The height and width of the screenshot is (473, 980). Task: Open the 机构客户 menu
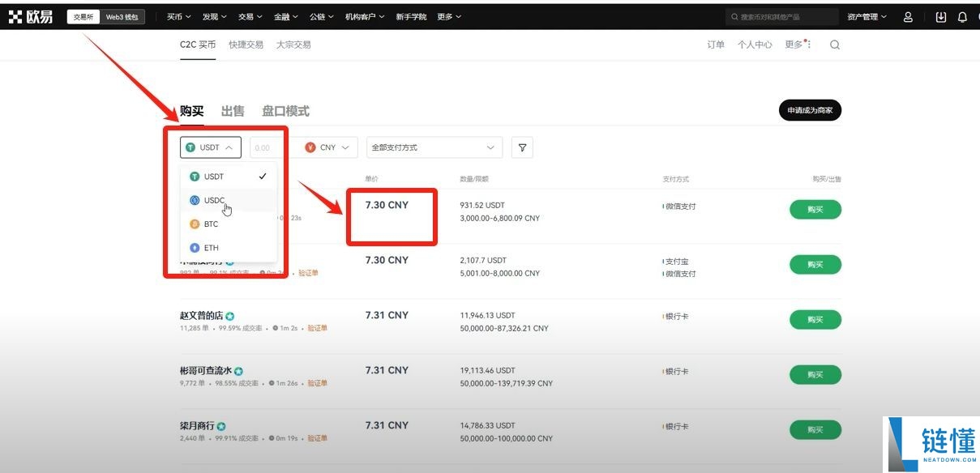click(x=365, y=17)
